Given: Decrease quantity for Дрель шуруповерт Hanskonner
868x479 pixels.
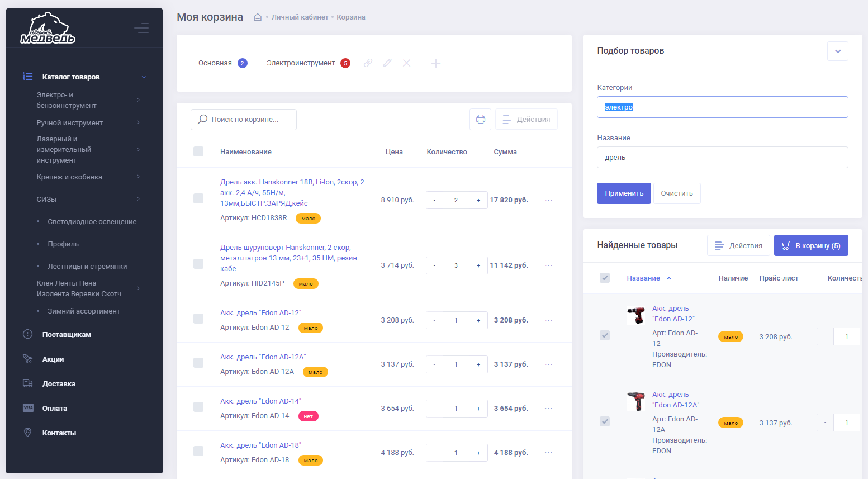Looking at the screenshot, I should [x=434, y=265].
